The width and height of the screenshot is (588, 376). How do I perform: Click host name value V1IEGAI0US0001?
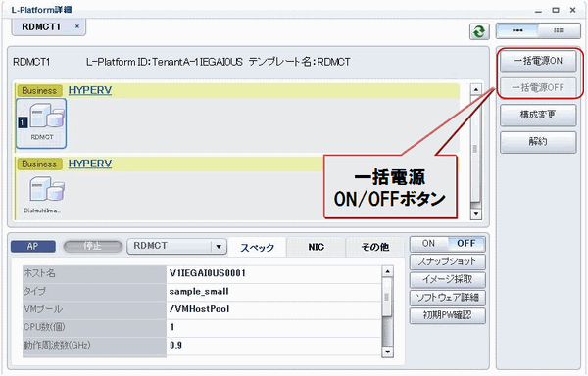coord(208,273)
